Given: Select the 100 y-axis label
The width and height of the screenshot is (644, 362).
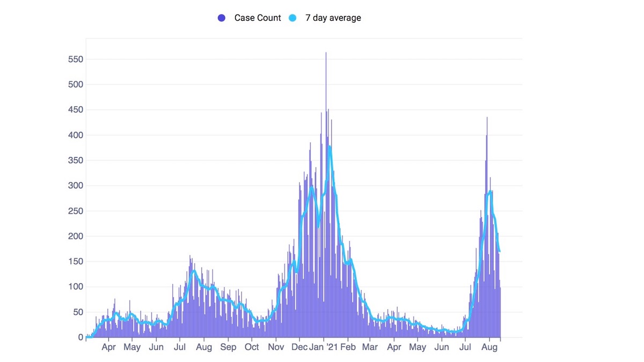Looking at the screenshot, I should [x=75, y=287].
